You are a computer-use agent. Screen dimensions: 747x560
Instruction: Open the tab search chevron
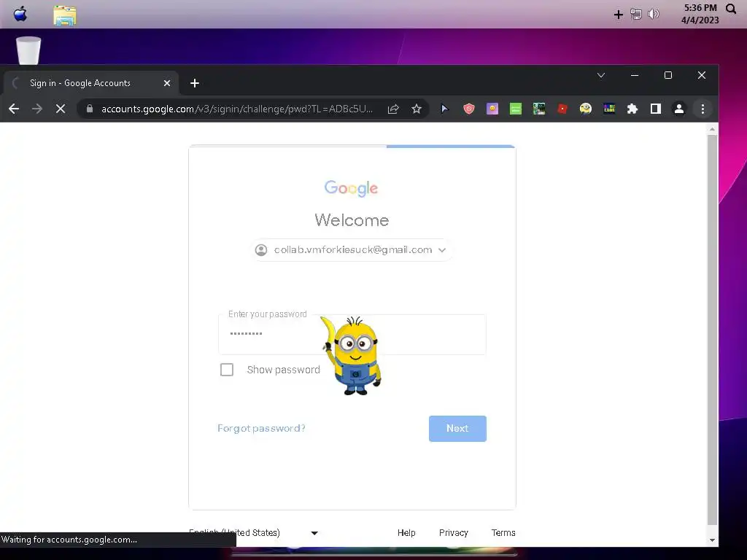click(601, 75)
